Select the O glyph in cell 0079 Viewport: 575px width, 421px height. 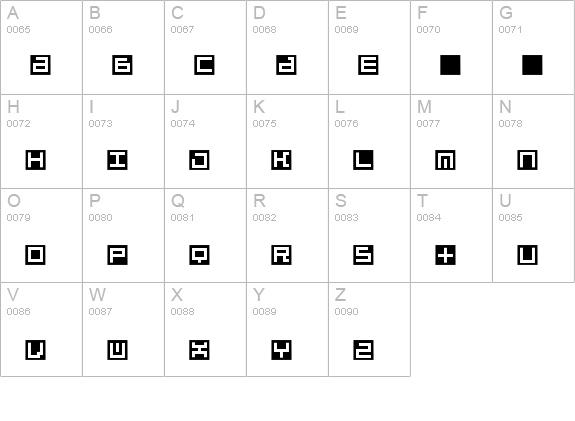[36, 255]
